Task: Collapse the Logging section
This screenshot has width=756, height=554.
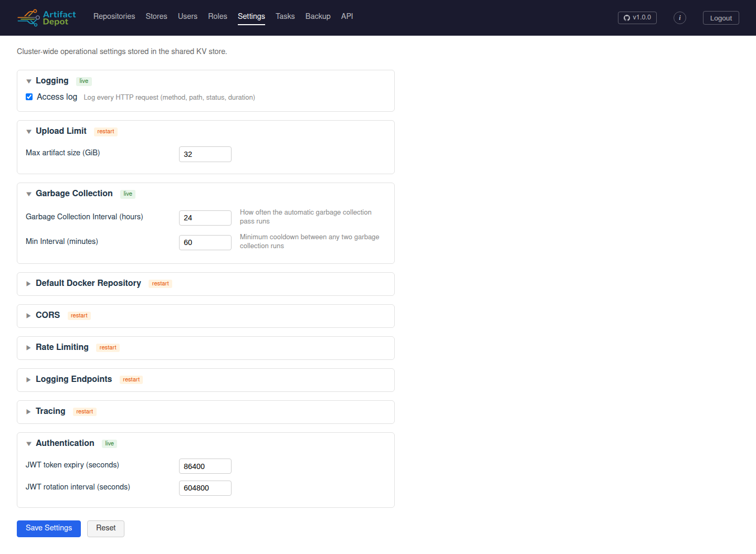Action: point(52,81)
